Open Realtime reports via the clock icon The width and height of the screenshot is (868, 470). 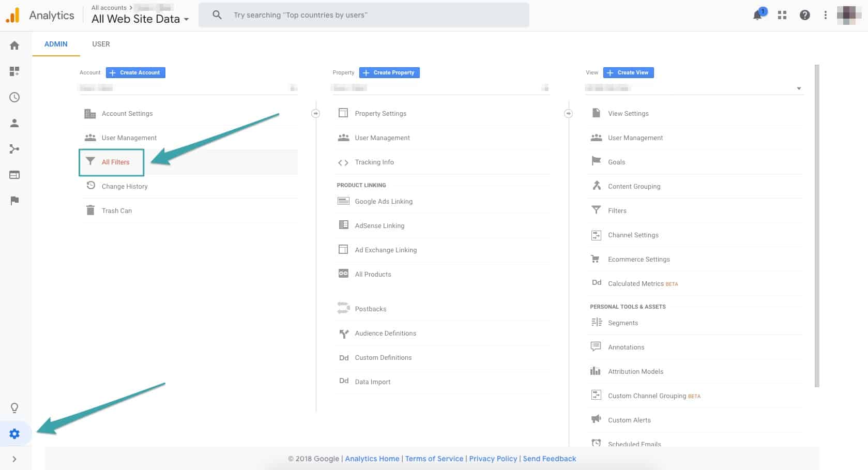(x=14, y=97)
